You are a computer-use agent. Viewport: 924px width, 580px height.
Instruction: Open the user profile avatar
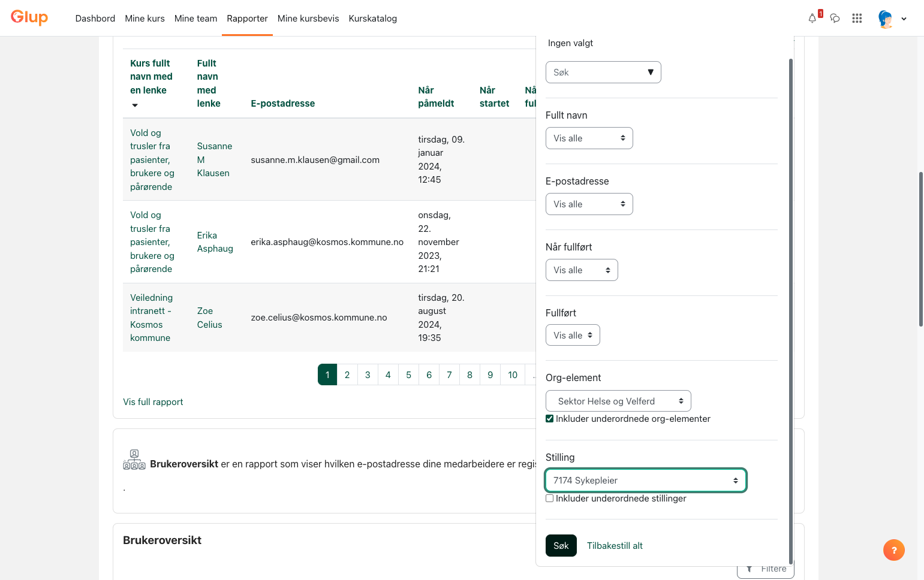[x=886, y=19]
